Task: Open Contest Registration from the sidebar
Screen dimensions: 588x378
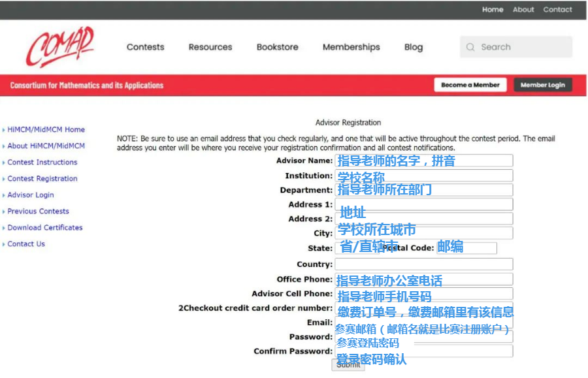Action: (x=41, y=178)
